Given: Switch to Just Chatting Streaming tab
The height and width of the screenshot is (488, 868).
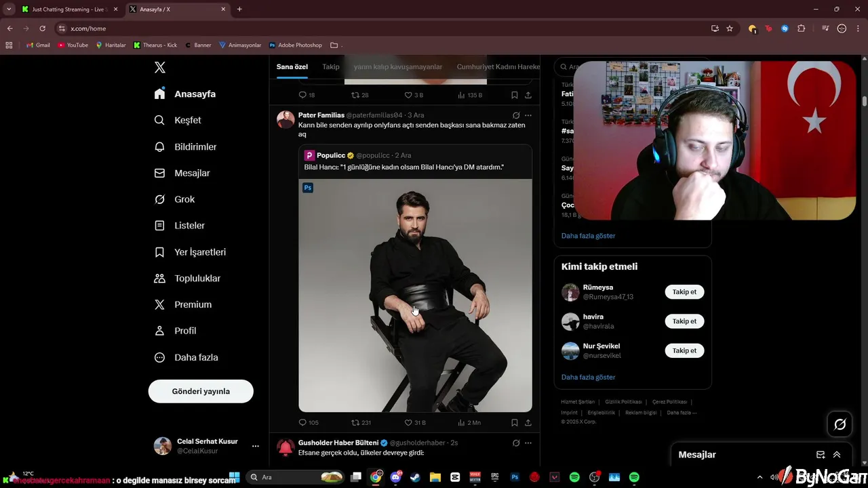Looking at the screenshot, I should point(69,9).
